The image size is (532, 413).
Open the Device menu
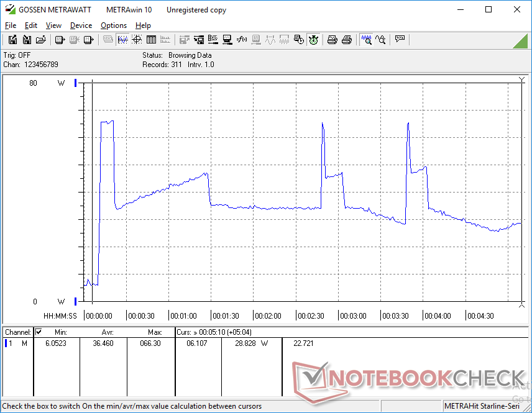point(81,25)
